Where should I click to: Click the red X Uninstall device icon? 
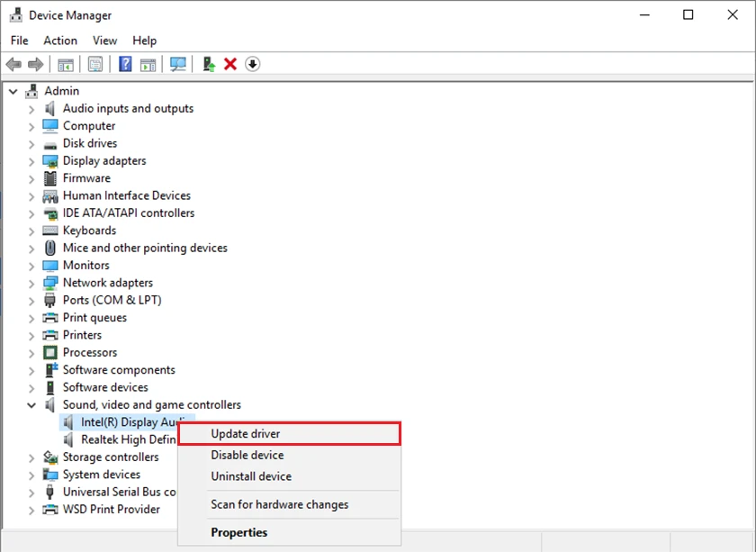[x=230, y=64]
